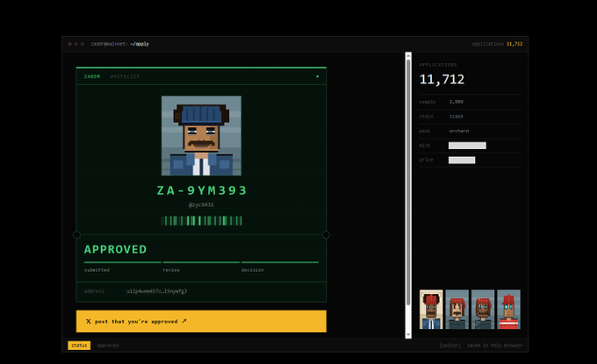
Task: Click the redacted mint value box
Action: pyautogui.click(x=467, y=146)
